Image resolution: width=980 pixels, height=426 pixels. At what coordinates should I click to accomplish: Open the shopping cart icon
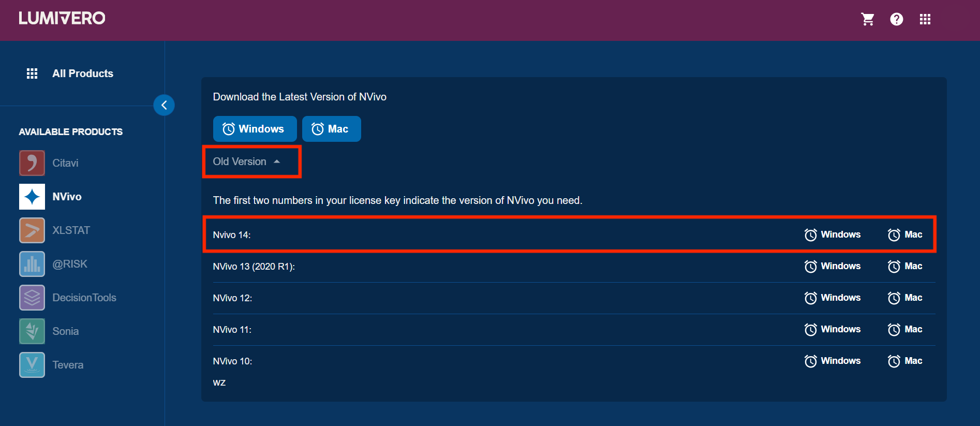point(868,19)
